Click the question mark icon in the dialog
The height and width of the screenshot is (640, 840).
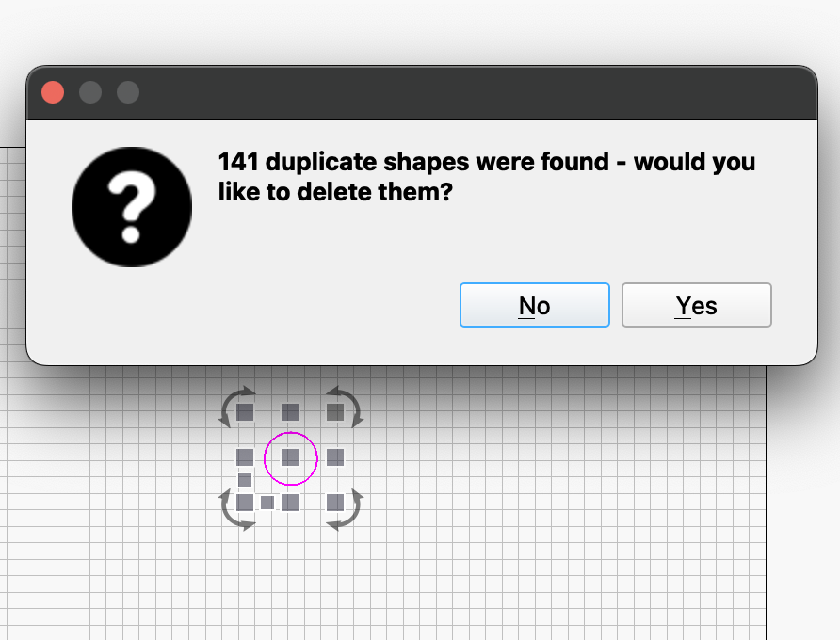pyautogui.click(x=131, y=206)
